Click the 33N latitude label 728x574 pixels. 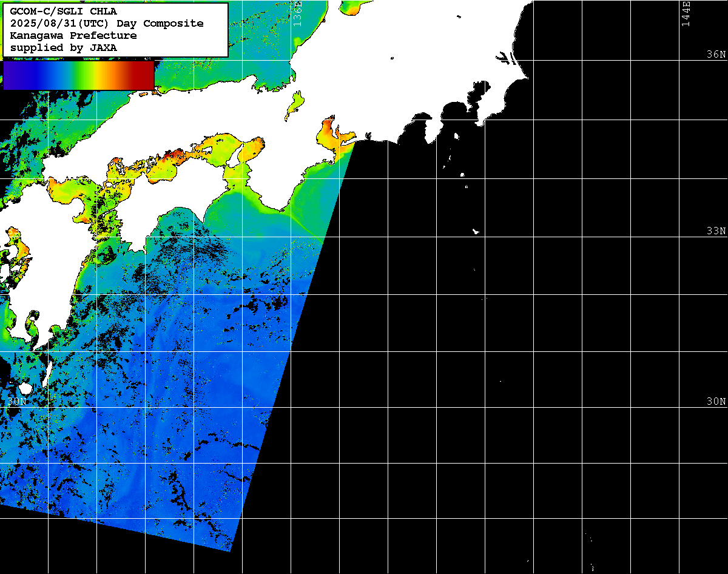[x=716, y=231]
